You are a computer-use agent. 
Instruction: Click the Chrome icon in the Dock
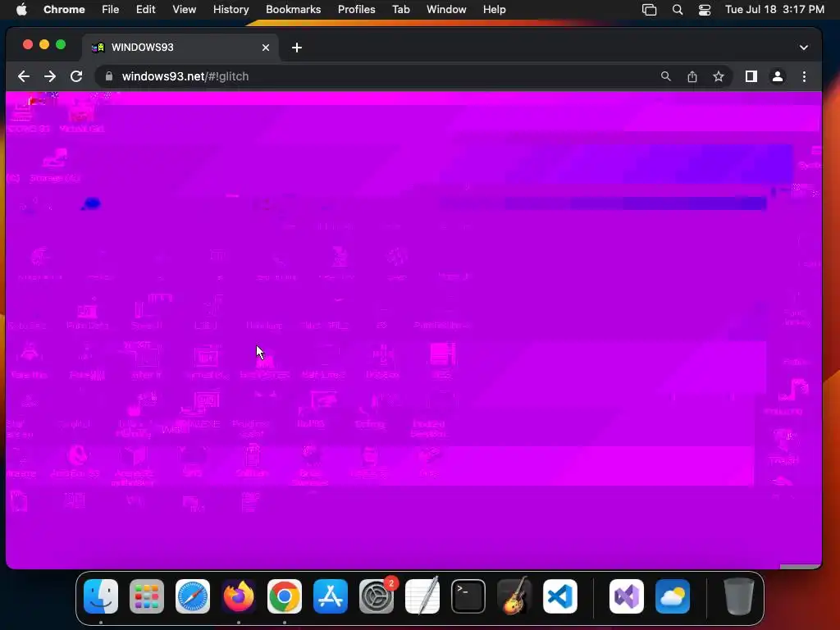[285, 596]
